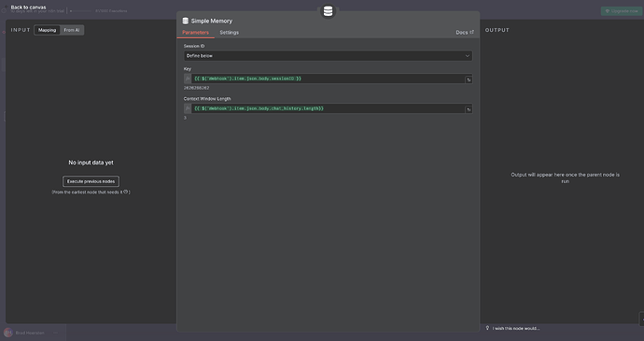Screen dimensions: 644x341
Task: Click the external link icon next to Docs
Action: pyautogui.click(x=471, y=32)
